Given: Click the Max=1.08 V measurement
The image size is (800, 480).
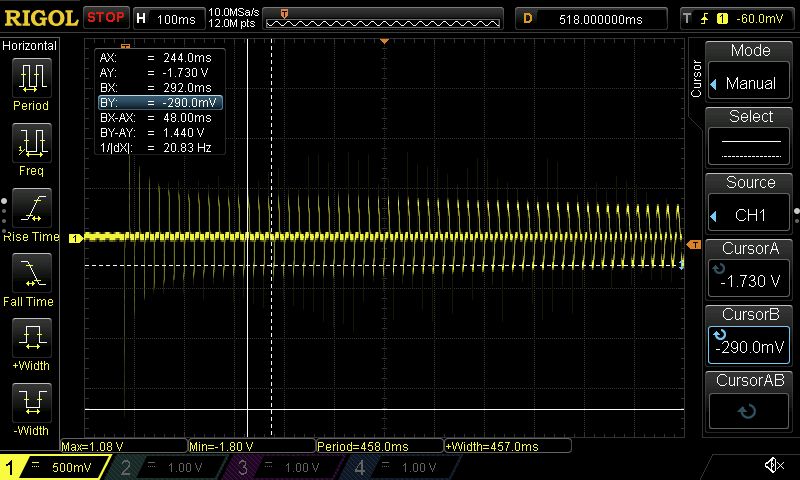Looking at the screenshot, I should pos(123,446).
